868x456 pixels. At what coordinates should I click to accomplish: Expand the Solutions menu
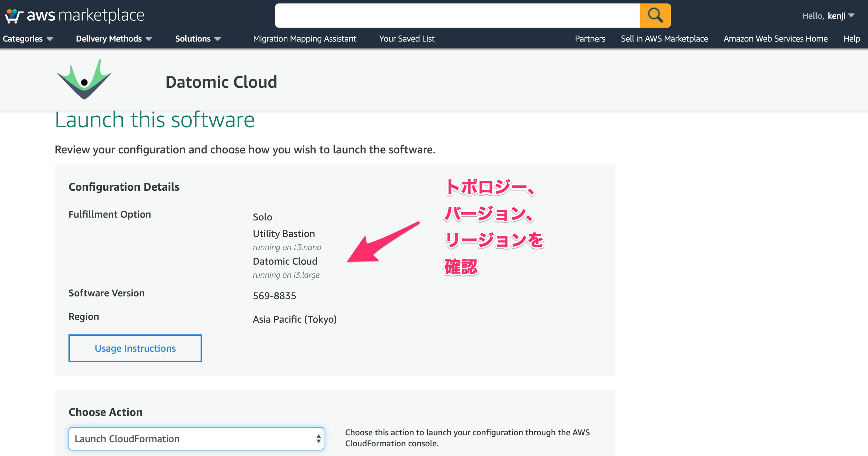pyautogui.click(x=198, y=39)
